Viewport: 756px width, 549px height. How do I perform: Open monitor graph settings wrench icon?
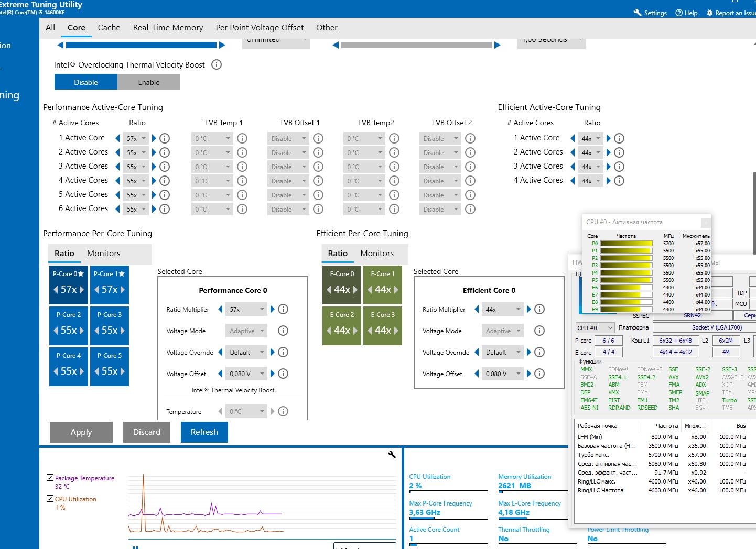pyautogui.click(x=392, y=455)
